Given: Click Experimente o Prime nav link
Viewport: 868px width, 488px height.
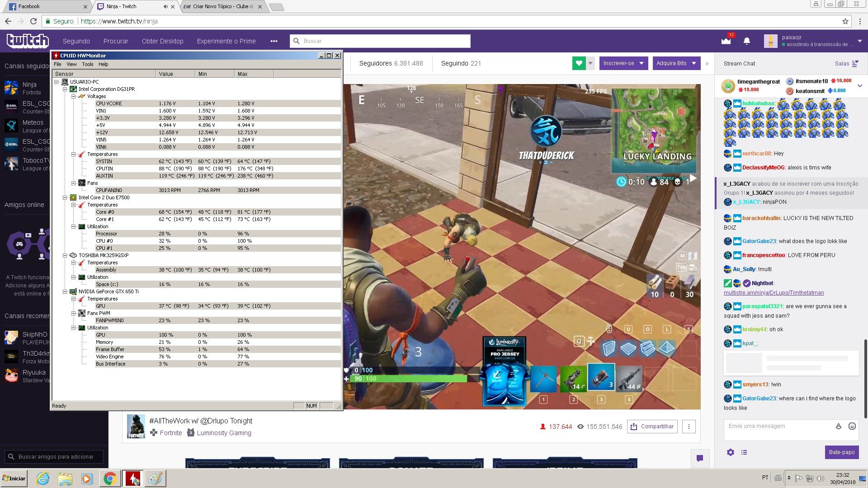Looking at the screenshot, I should click(226, 41).
